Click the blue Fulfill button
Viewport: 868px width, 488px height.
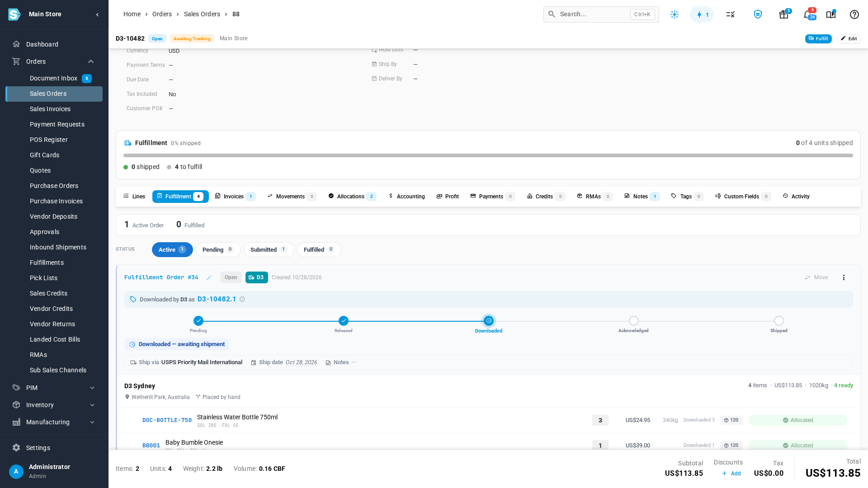tap(818, 39)
